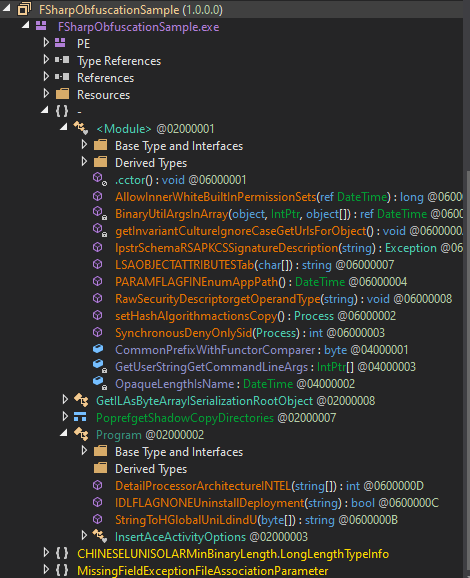Click the method icon beside .cctor()

click(100, 179)
